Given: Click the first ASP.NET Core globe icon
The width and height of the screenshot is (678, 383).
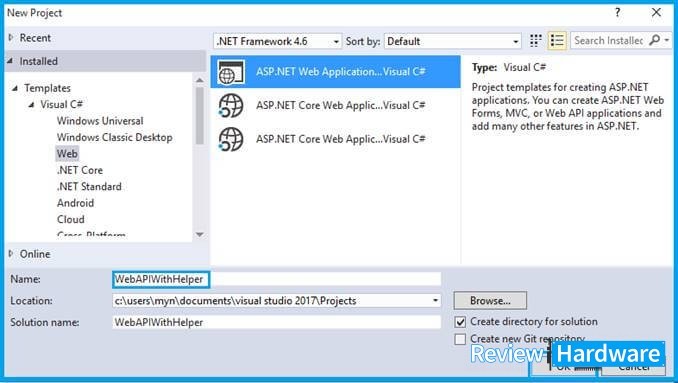Looking at the screenshot, I should [x=231, y=105].
